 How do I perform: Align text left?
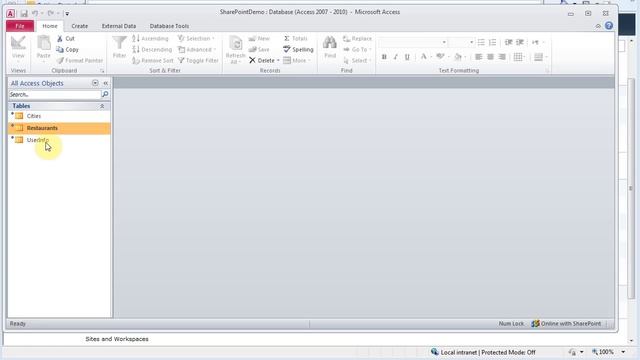[x=478, y=57]
